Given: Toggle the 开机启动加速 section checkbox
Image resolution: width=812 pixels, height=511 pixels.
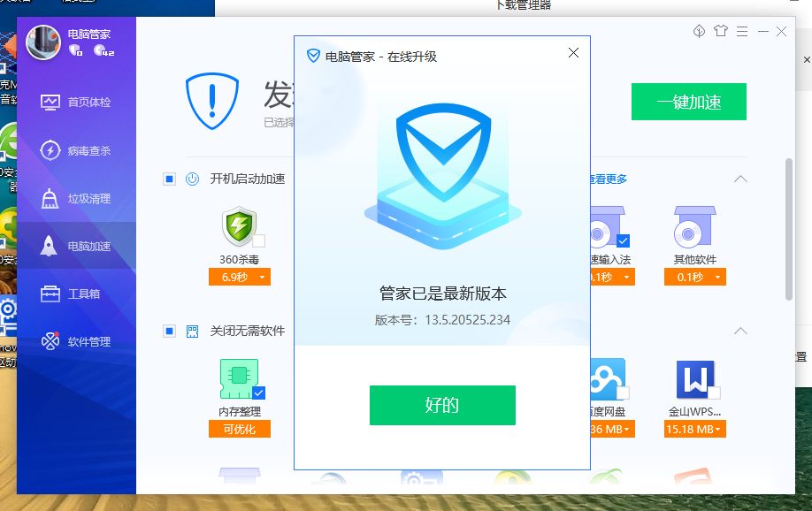Looking at the screenshot, I should pyautogui.click(x=169, y=179).
